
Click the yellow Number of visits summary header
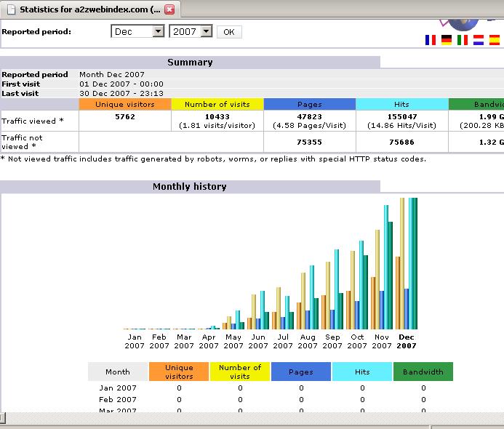pos(217,105)
